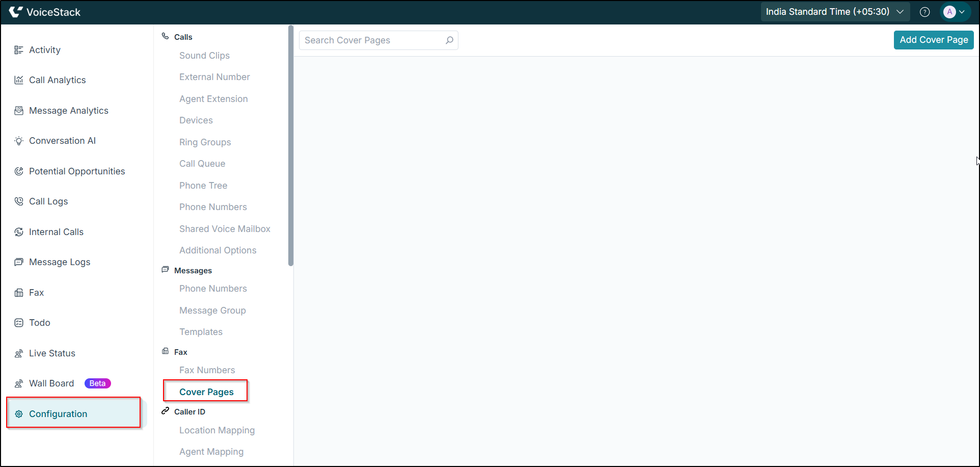Click the Caller ID link icon
The width and height of the screenshot is (980, 467).
coord(165,410)
